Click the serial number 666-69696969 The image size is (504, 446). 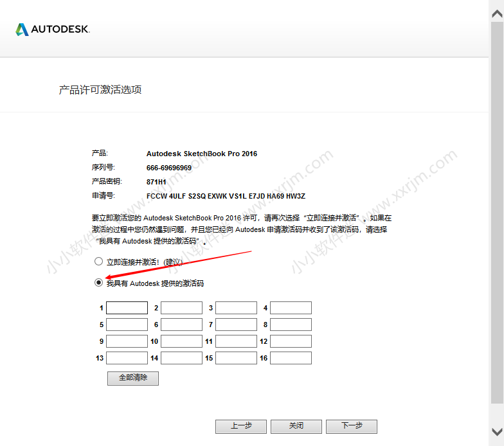[x=169, y=168]
